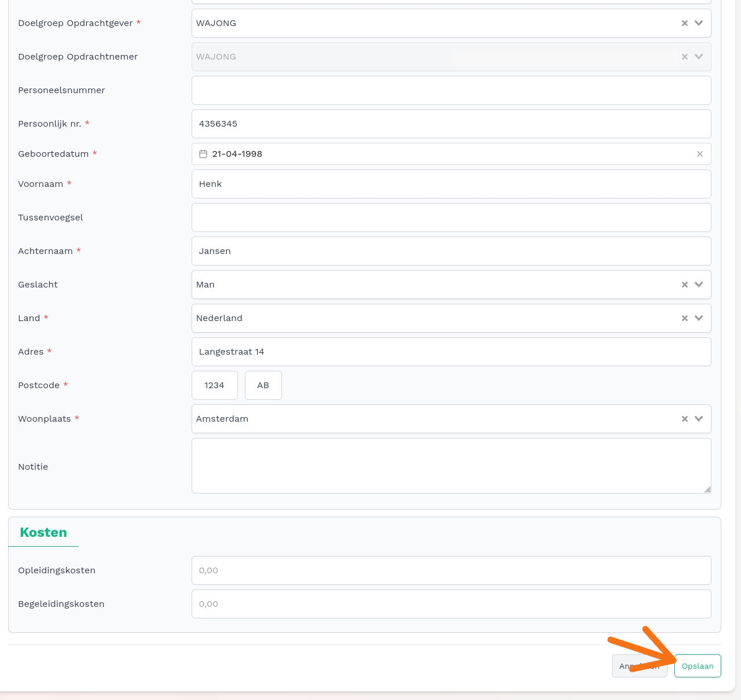Image resolution: width=741 pixels, height=700 pixels.
Task: Click the Voornaam field containing Henk
Action: (x=452, y=184)
